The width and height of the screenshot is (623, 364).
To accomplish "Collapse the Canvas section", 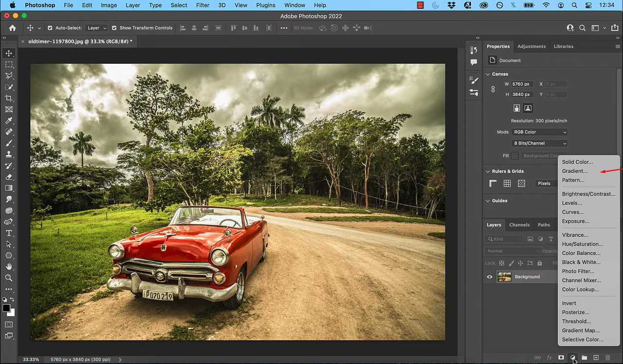I will click(x=488, y=73).
